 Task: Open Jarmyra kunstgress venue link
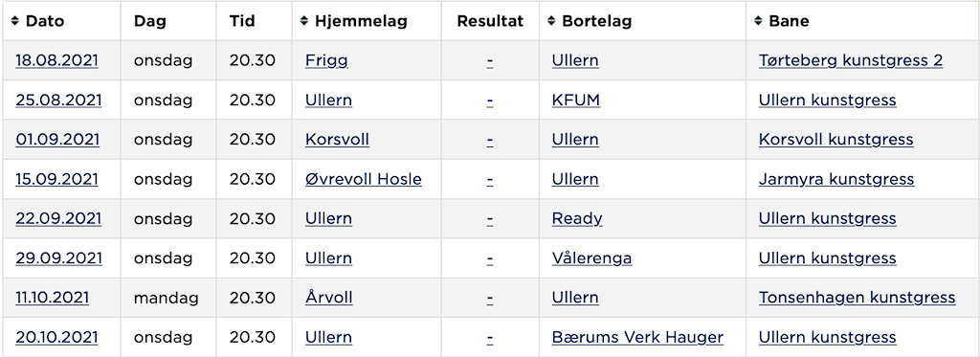tap(836, 179)
